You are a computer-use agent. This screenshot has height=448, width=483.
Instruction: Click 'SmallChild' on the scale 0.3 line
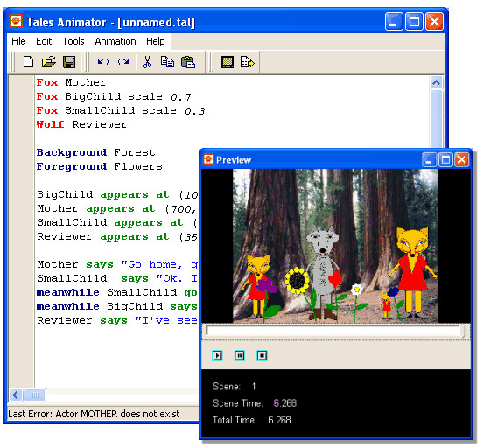click(x=100, y=110)
